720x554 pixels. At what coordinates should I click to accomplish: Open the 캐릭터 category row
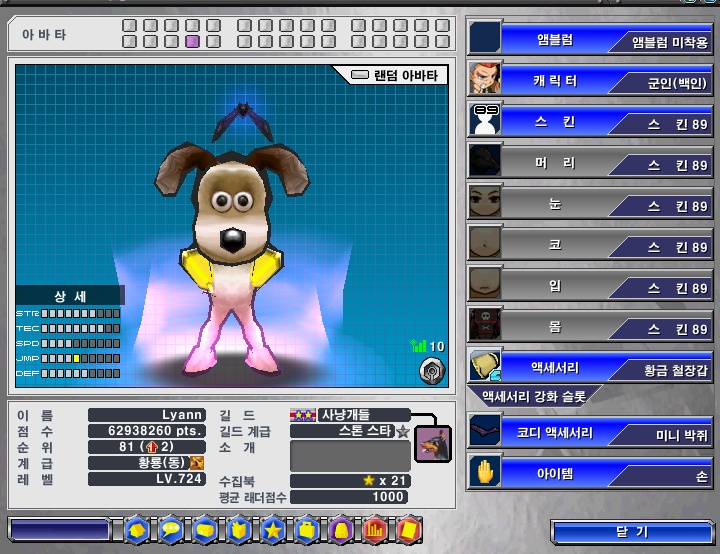[590, 79]
